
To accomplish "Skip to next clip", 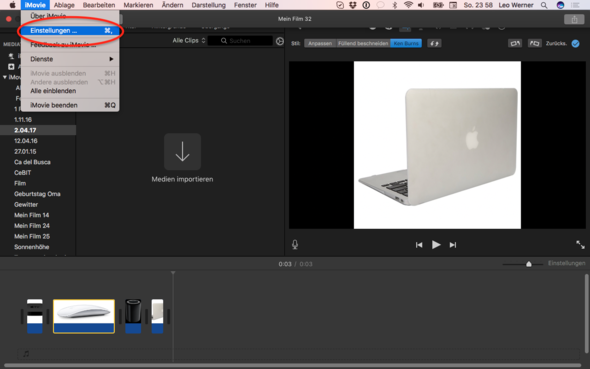I will [x=453, y=245].
